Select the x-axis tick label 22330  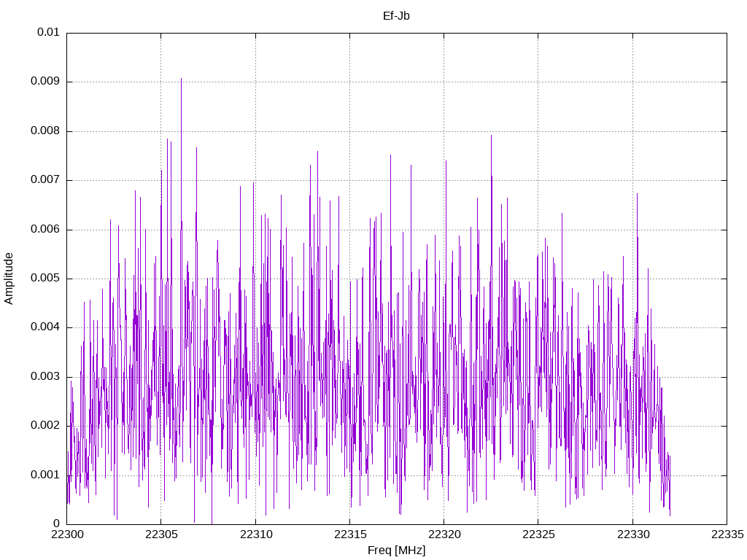632,534
